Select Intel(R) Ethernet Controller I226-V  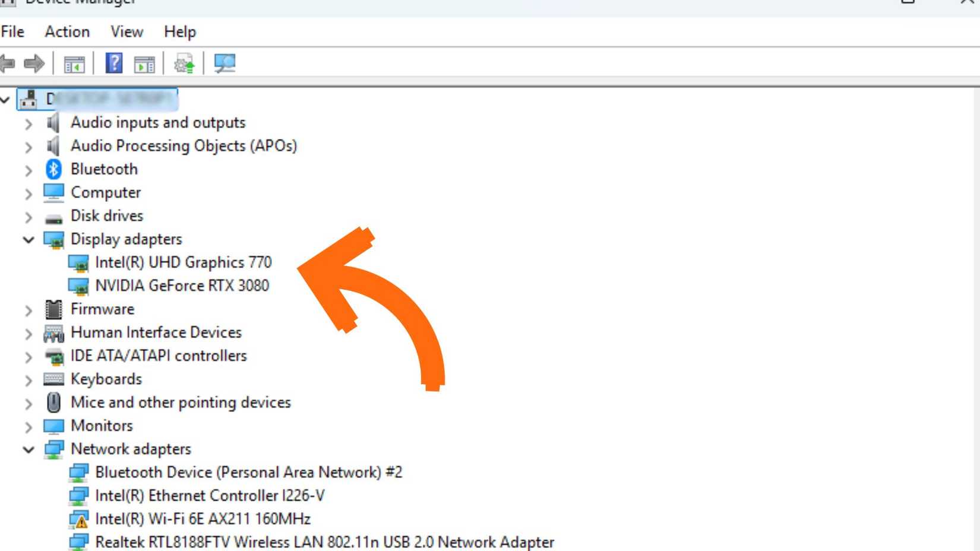point(210,496)
